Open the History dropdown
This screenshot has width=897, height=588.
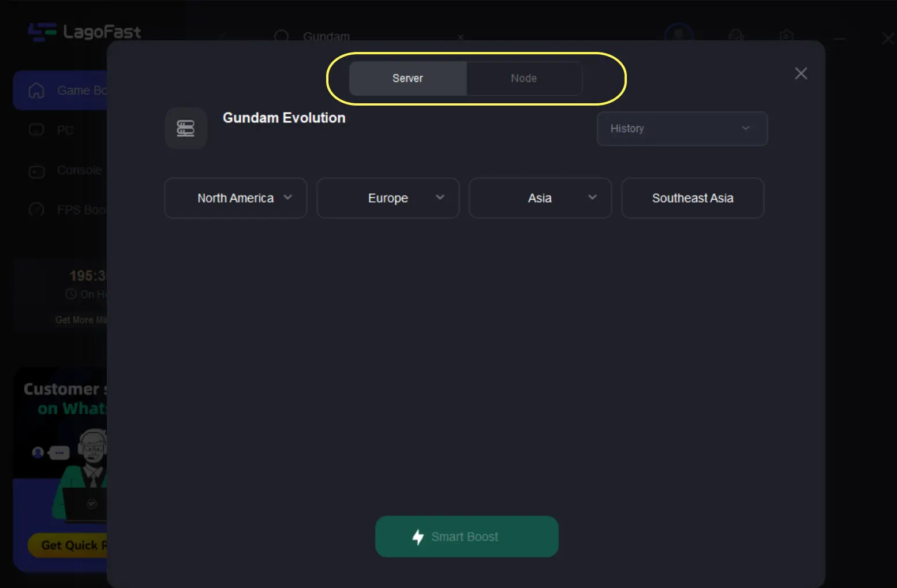(682, 129)
